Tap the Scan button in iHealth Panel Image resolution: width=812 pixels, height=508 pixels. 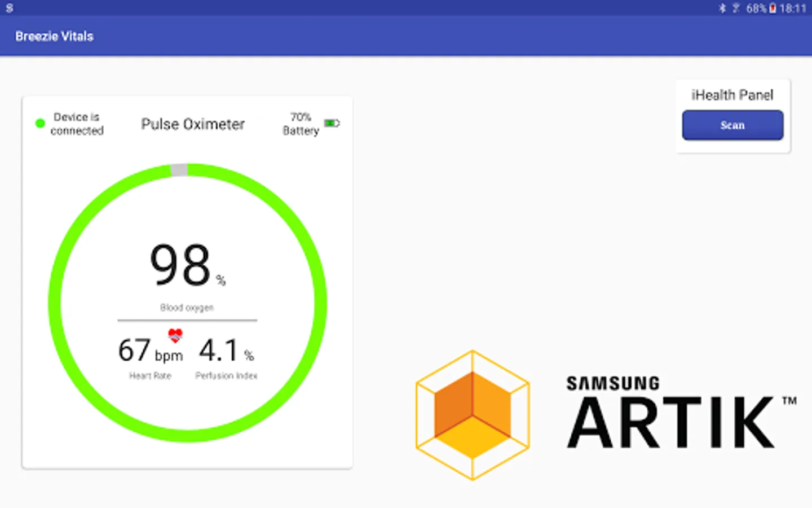click(x=732, y=125)
